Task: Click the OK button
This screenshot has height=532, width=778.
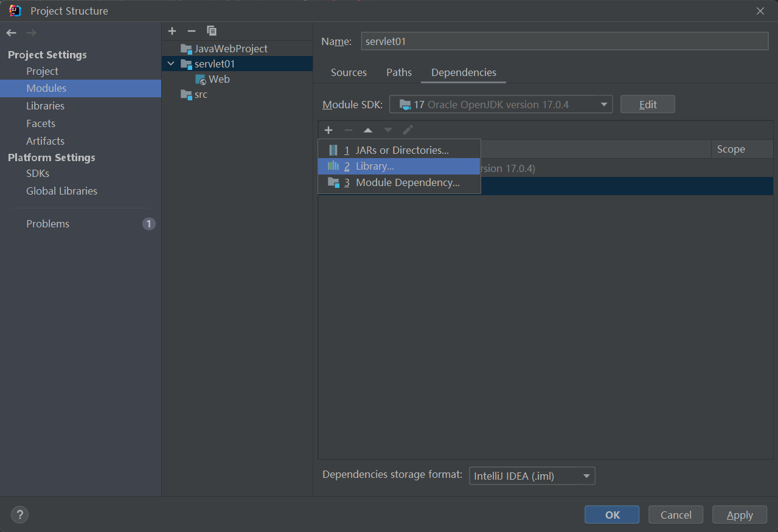Action: (x=612, y=515)
